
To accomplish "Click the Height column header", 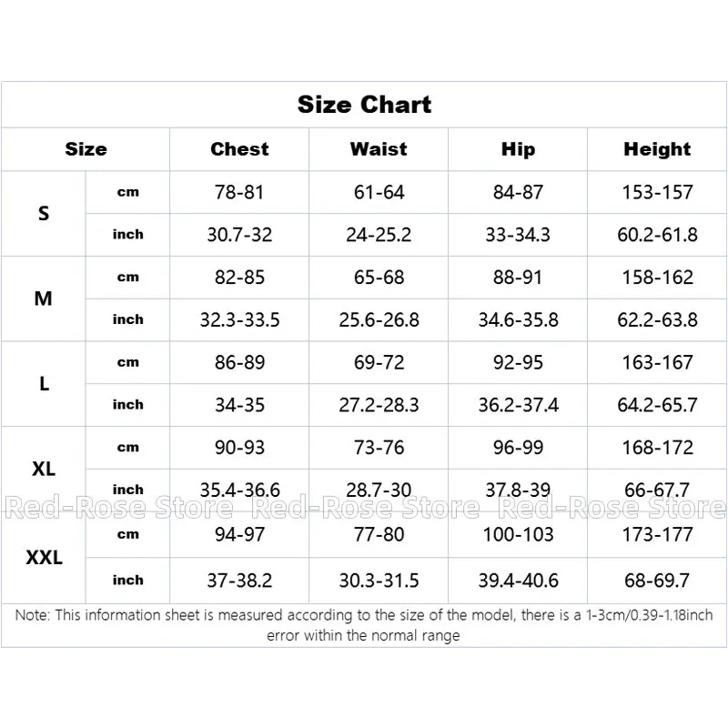I will coord(657,149).
